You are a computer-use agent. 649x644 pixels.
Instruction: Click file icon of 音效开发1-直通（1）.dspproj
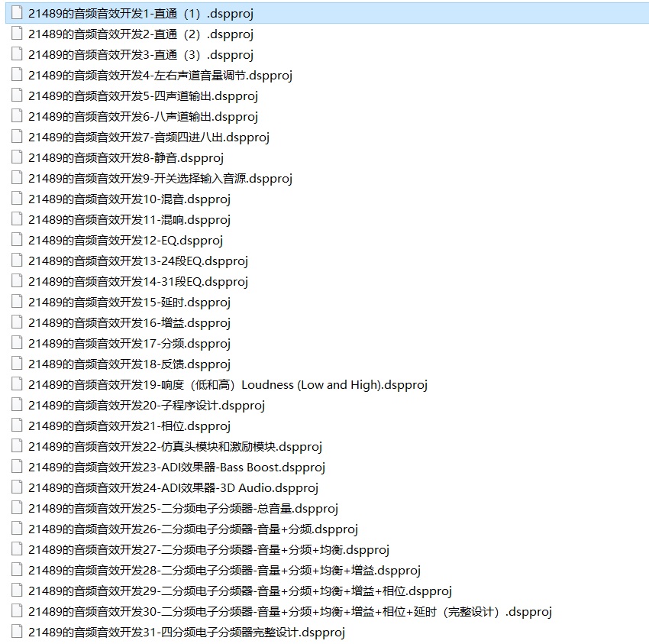[17, 13]
